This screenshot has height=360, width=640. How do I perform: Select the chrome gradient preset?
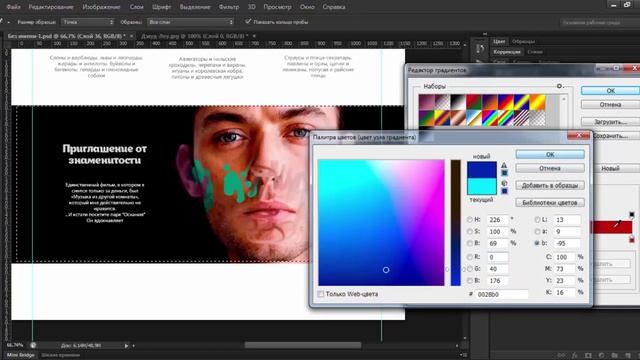pos(474,118)
